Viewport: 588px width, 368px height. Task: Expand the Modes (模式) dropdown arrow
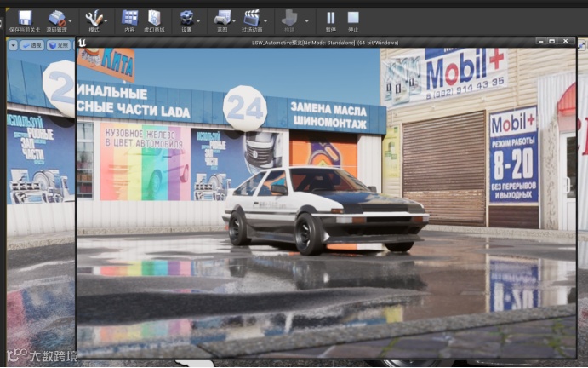click(106, 21)
